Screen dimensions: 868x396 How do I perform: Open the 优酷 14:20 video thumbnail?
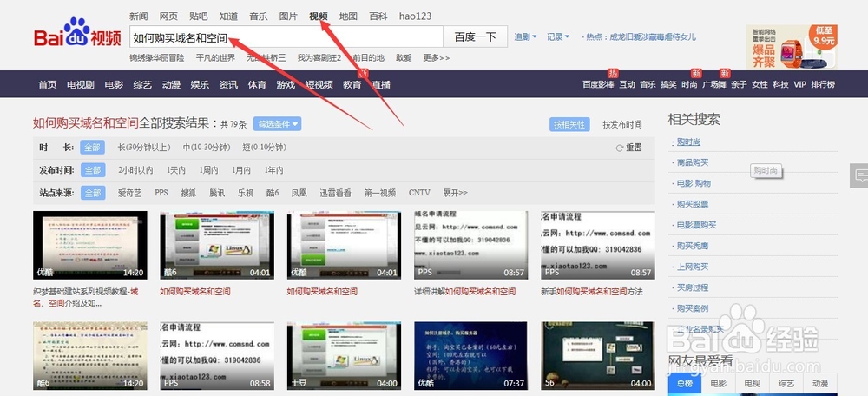(x=90, y=245)
